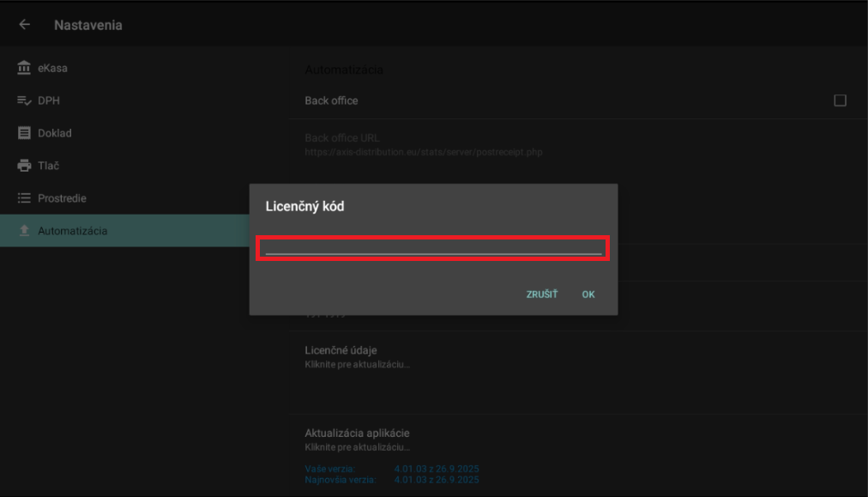Switch to the Prostredie section

point(62,198)
